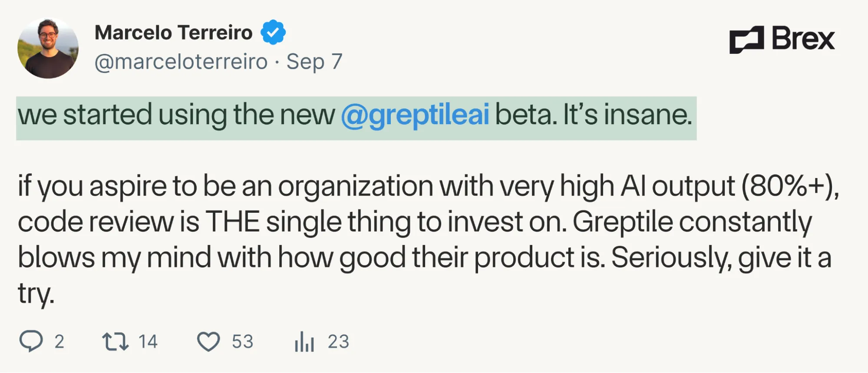Image resolution: width=868 pixels, height=373 pixels.
Task: Click the retweet arrows icon
Action: (x=116, y=341)
